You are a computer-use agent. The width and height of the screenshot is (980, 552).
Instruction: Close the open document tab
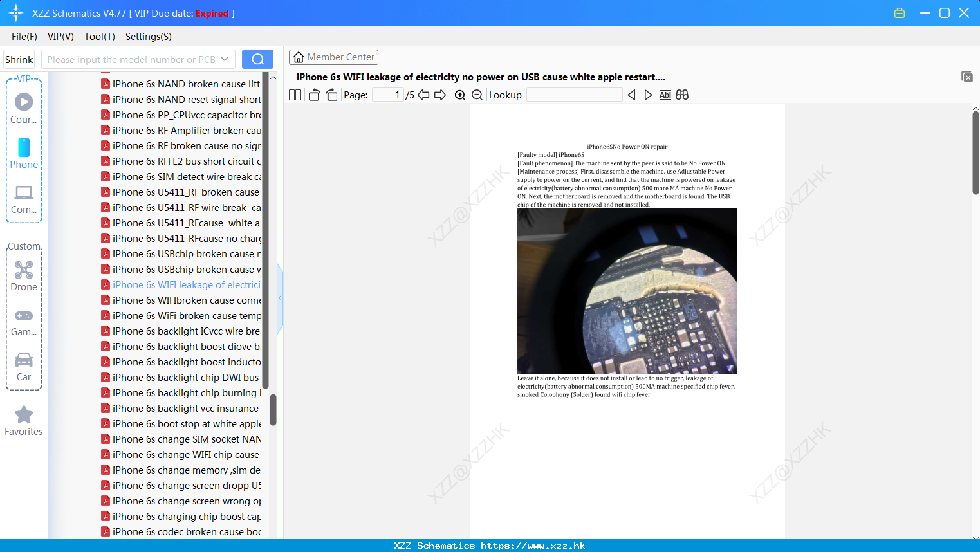click(966, 77)
